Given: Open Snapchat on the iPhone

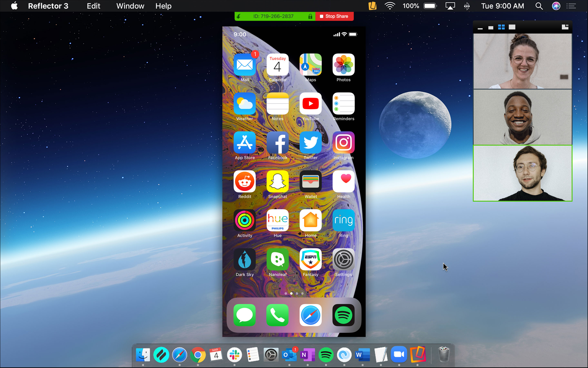Looking at the screenshot, I should click(x=277, y=182).
